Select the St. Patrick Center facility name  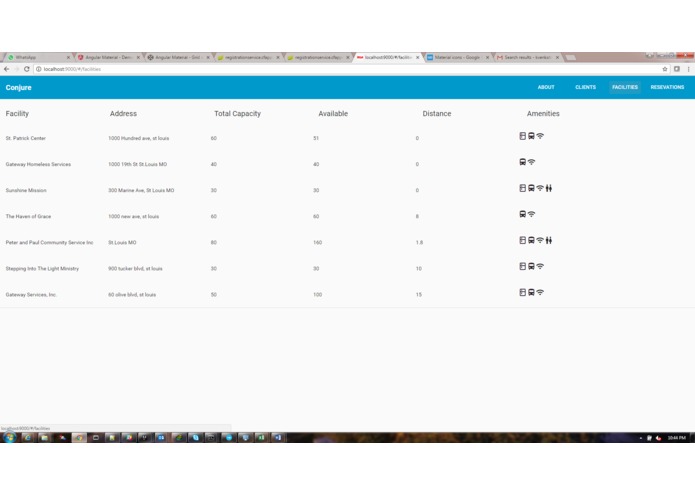coord(26,138)
